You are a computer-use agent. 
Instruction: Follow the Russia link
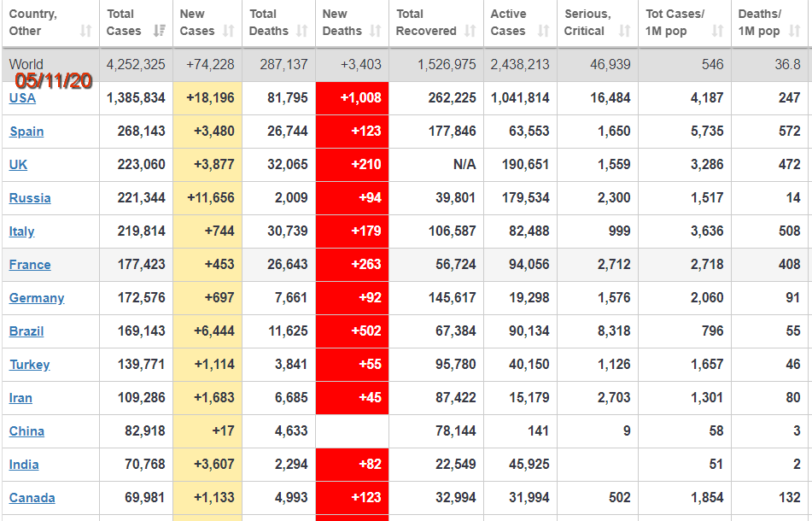coord(30,198)
